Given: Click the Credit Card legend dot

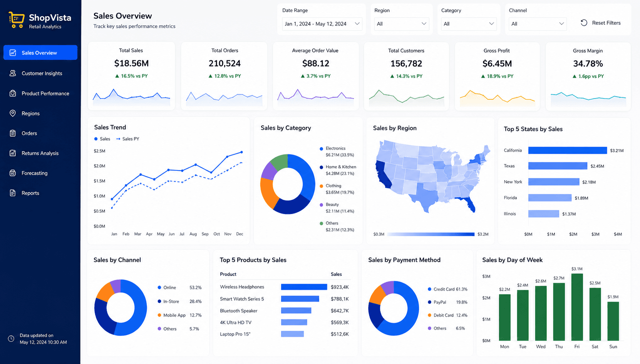Looking at the screenshot, I should point(430,289).
